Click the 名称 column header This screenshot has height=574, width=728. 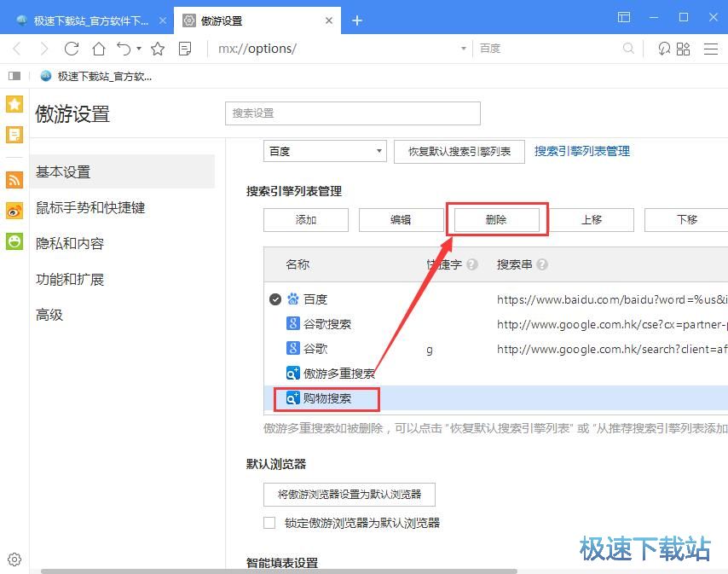click(x=298, y=264)
